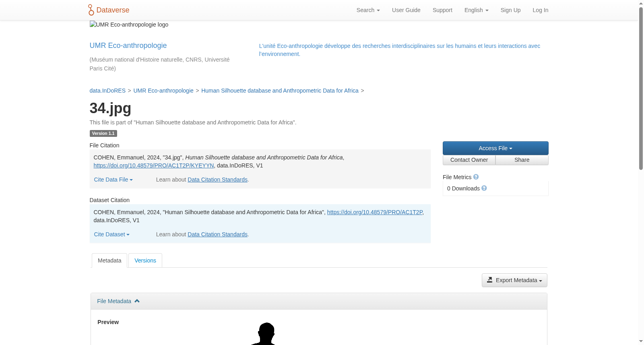Click the Version 1.1 badge

pyautogui.click(x=103, y=134)
